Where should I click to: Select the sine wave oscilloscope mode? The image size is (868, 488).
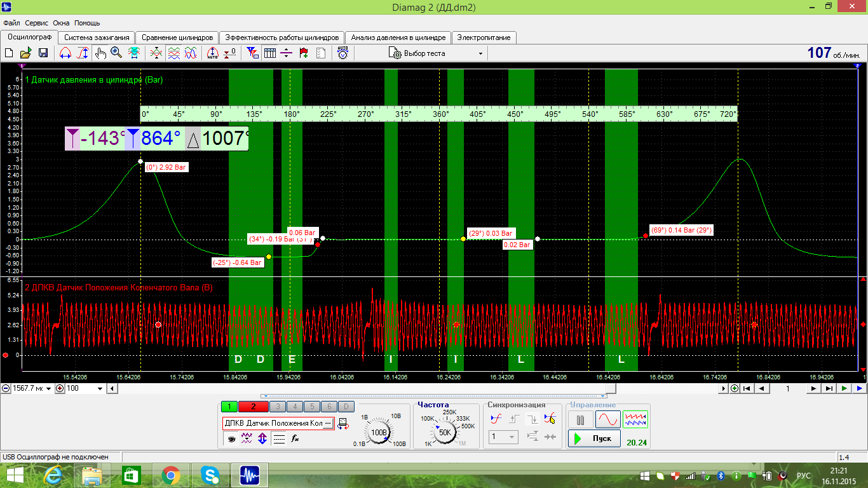(x=607, y=419)
